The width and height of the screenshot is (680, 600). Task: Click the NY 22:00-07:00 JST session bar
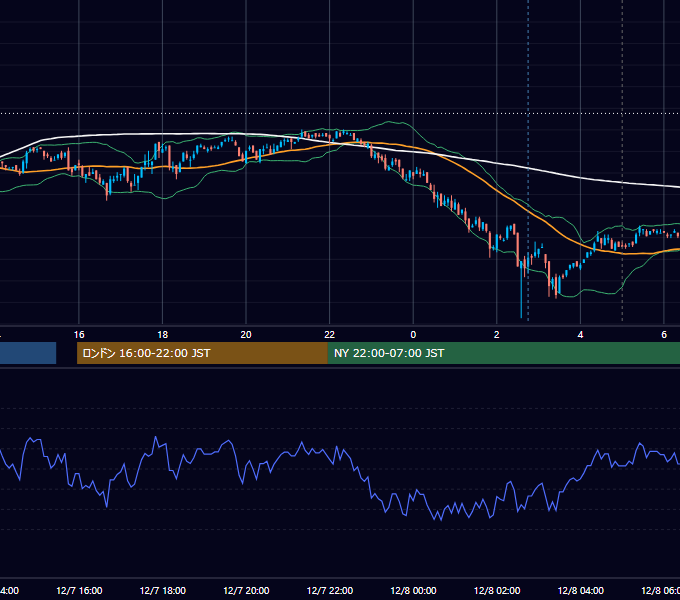[x=503, y=353]
